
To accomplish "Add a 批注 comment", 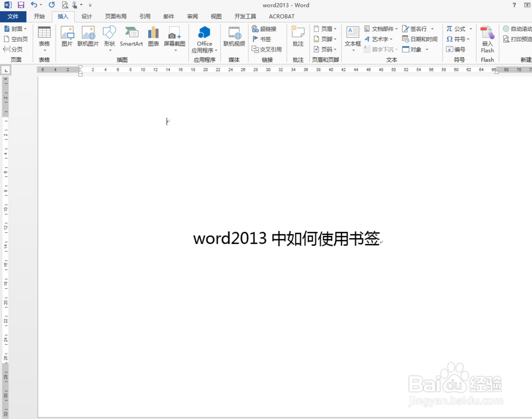I will pyautogui.click(x=298, y=37).
